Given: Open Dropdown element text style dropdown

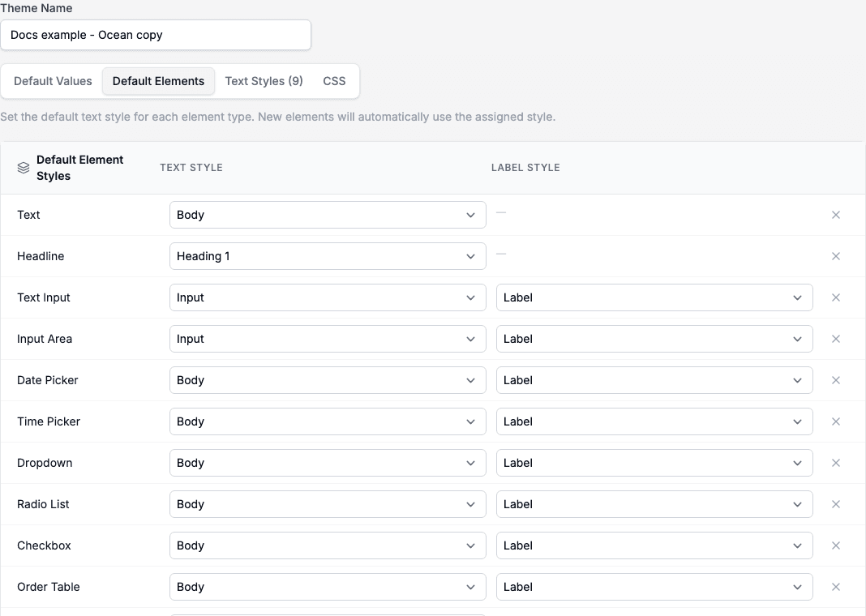Looking at the screenshot, I should (328, 463).
